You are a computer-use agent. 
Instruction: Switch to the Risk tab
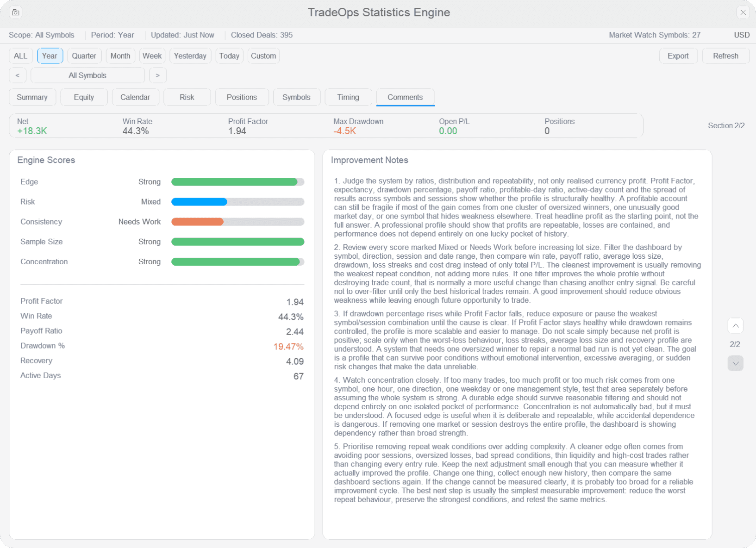coord(187,97)
